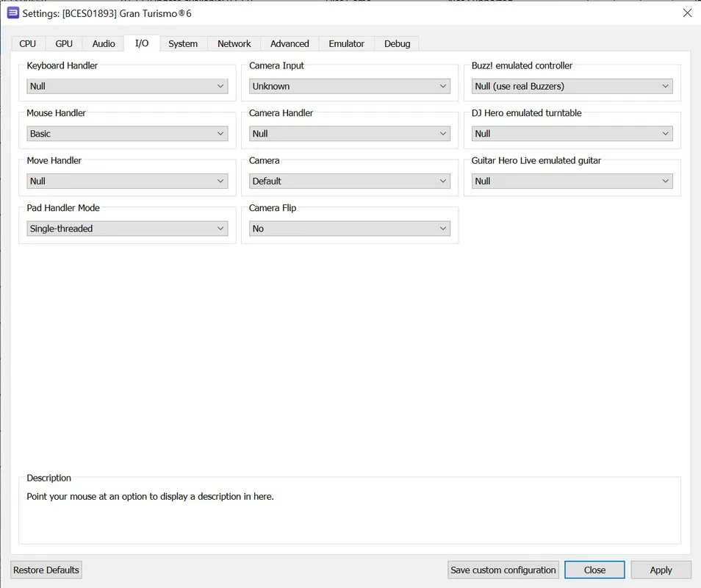Click Save custom configuration
701x588 pixels.
(503, 570)
